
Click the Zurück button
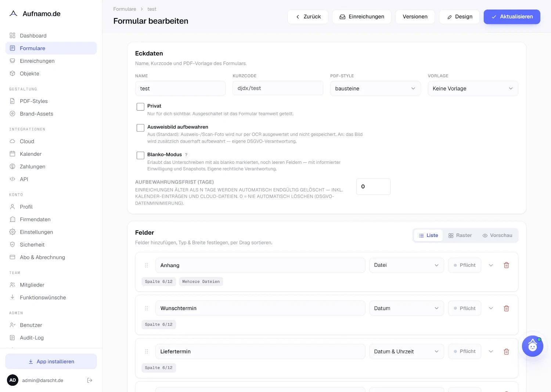[x=308, y=17]
